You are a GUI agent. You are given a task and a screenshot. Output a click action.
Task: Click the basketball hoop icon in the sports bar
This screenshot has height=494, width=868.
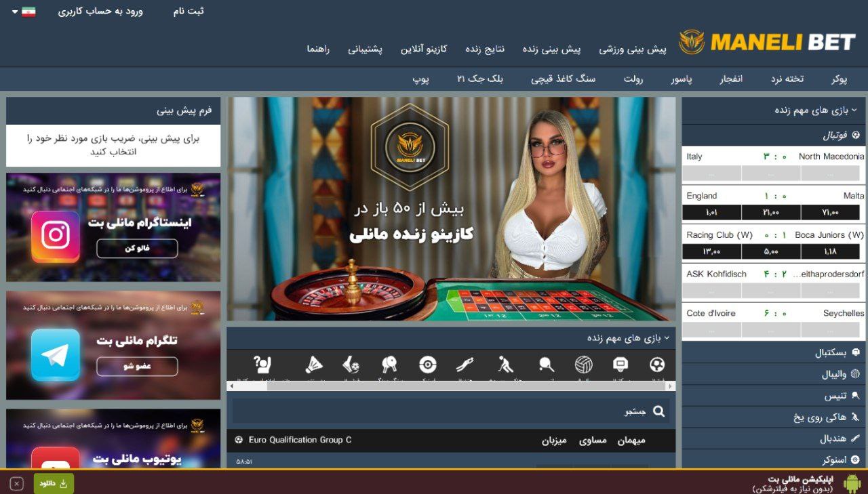click(621, 364)
